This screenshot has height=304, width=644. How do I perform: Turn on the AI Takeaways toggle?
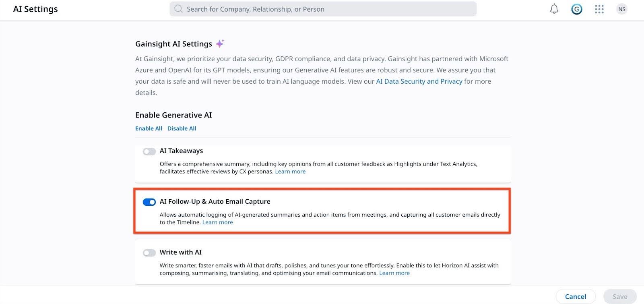[149, 151]
